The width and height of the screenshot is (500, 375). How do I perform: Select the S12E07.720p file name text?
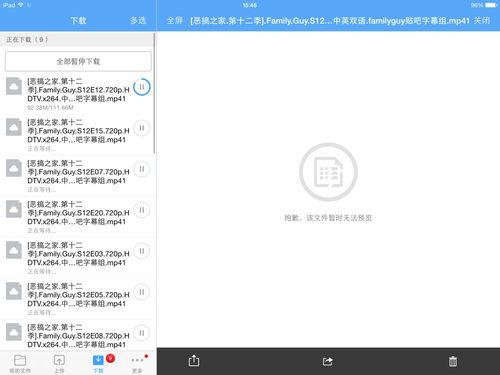pyautogui.click(x=78, y=172)
